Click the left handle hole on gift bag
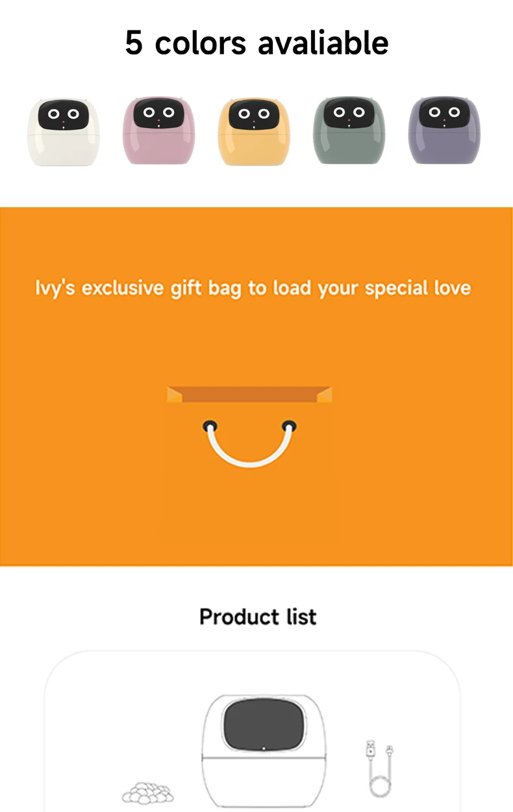This screenshot has width=513, height=812. [209, 427]
